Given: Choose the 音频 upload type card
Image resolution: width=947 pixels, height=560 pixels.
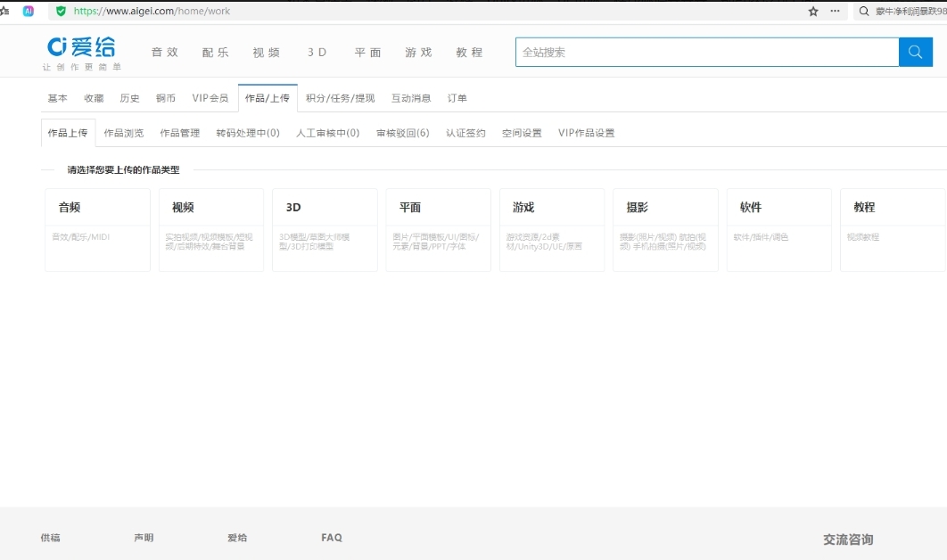Looking at the screenshot, I should click(x=98, y=229).
